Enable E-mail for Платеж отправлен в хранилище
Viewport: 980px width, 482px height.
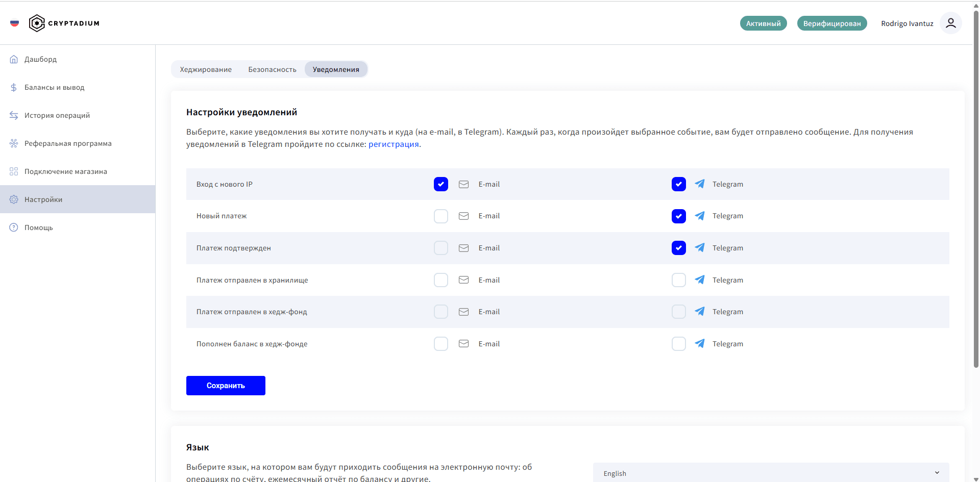click(441, 280)
